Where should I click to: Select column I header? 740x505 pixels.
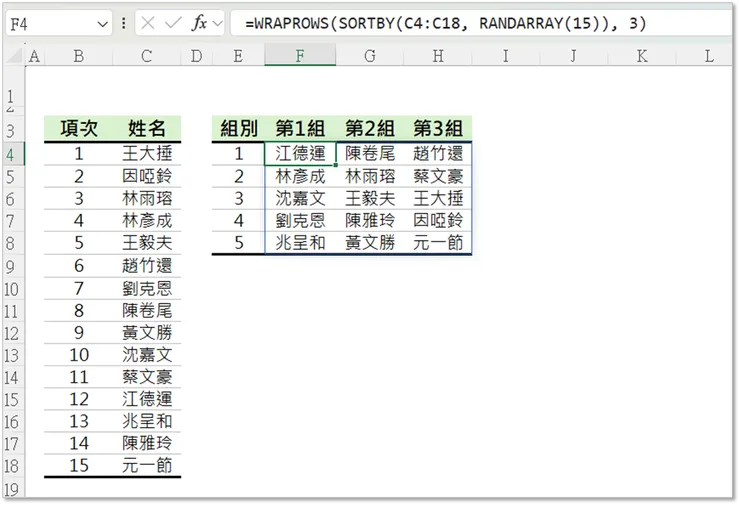[505, 56]
